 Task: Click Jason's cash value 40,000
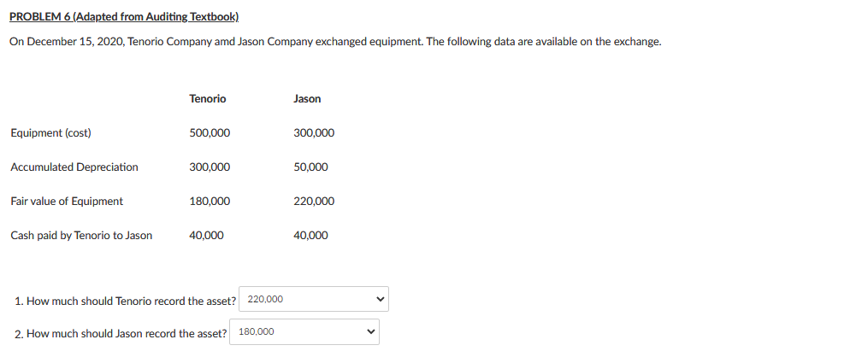tap(310, 236)
